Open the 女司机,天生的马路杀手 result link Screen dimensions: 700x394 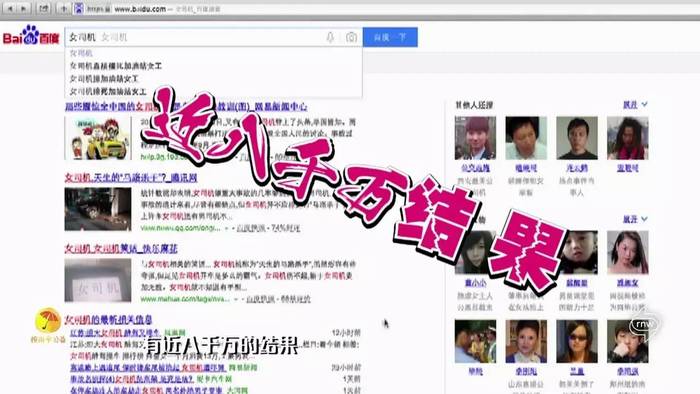point(131,178)
